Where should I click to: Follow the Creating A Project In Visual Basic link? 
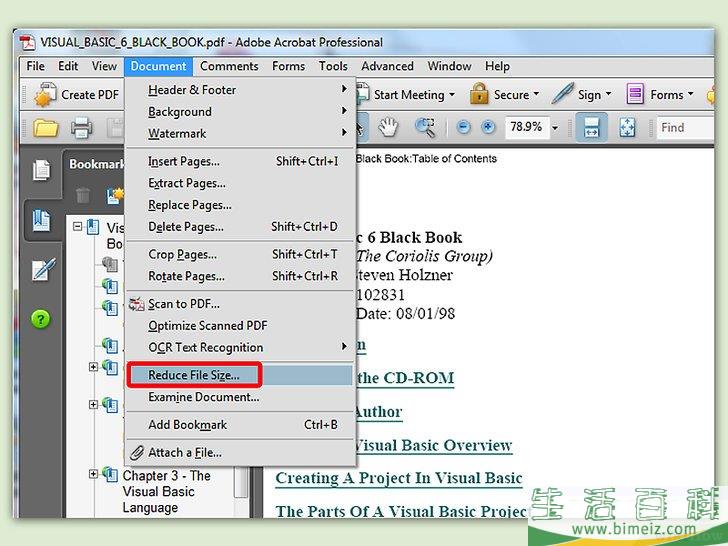(x=398, y=478)
